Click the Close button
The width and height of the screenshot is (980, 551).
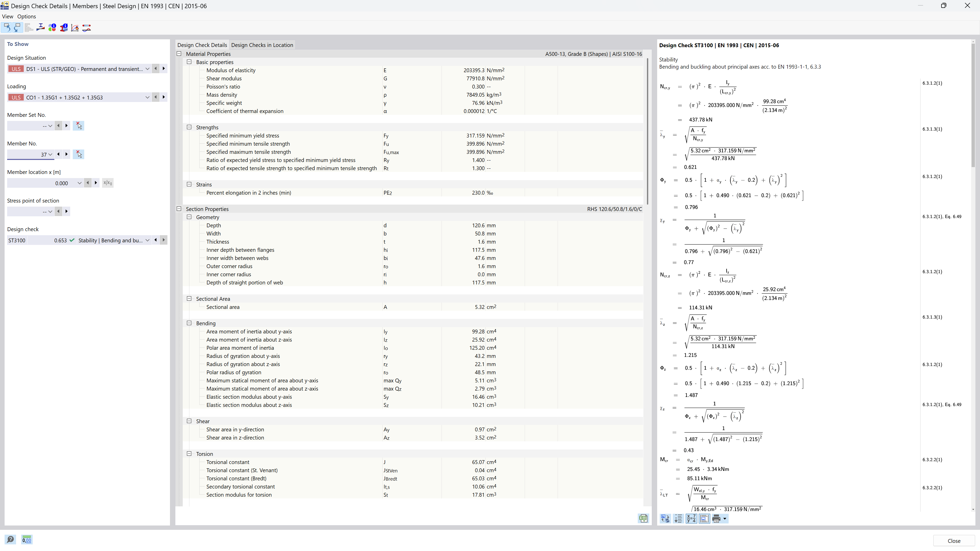point(954,540)
